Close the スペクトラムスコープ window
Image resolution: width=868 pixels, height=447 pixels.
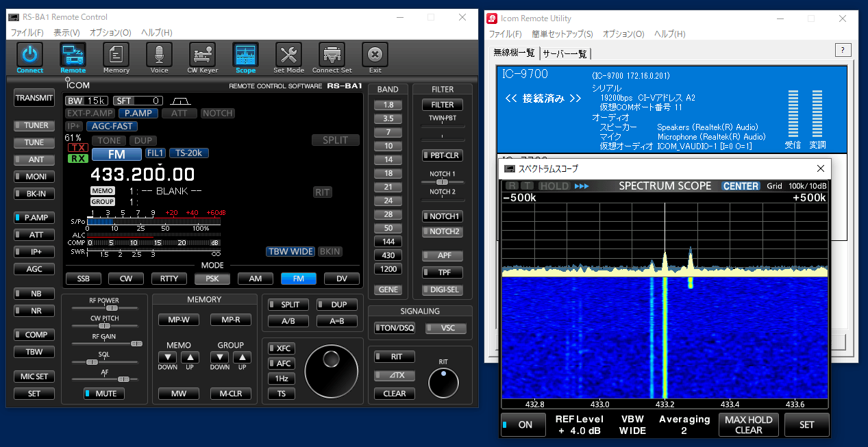point(820,168)
